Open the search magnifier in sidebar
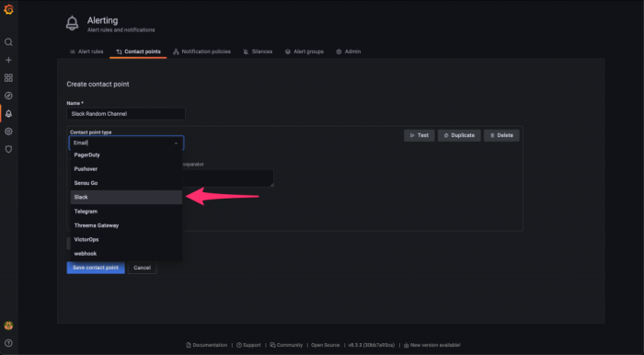Viewport: 644px width, 355px height. coord(8,42)
